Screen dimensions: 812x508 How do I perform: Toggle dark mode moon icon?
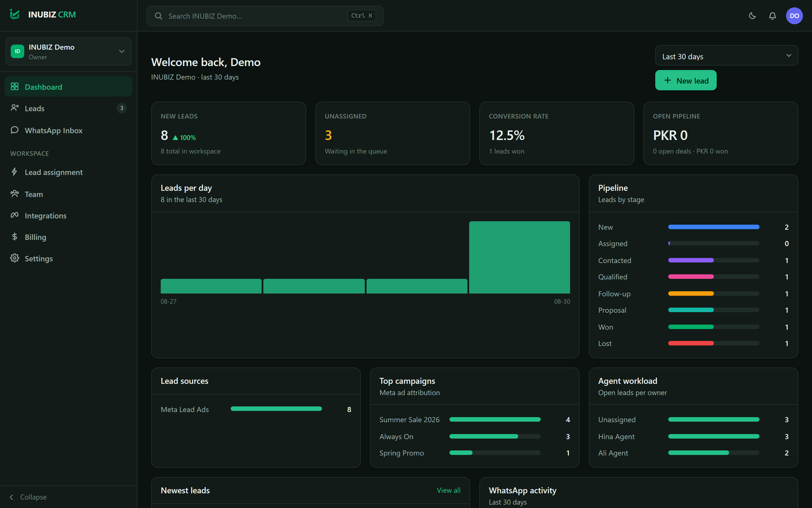coord(752,16)
